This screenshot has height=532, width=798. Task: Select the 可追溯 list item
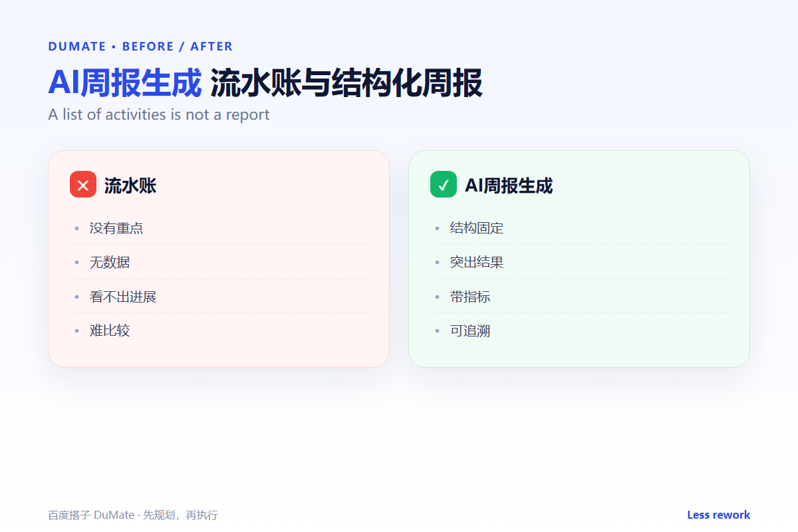(x=579, y=331)
